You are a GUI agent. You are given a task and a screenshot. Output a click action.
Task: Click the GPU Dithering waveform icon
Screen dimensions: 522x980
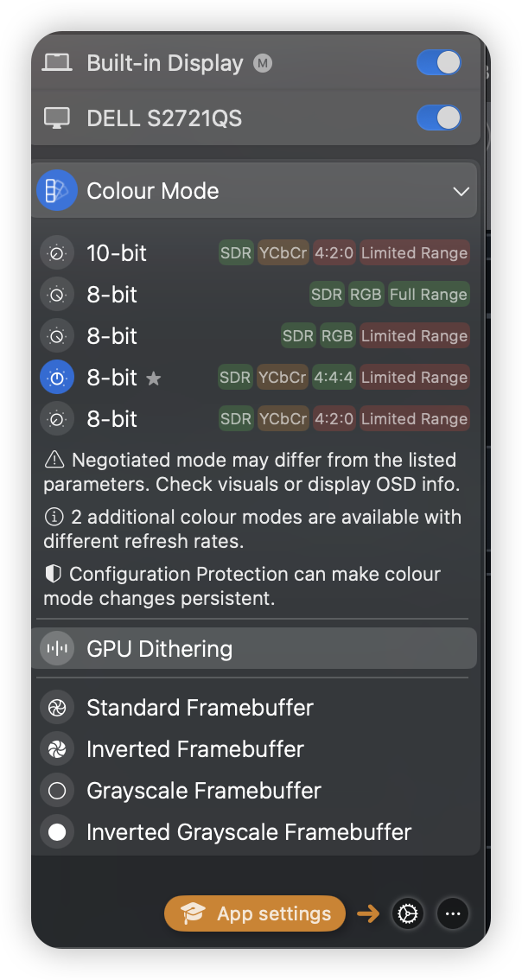pos(57,649)
